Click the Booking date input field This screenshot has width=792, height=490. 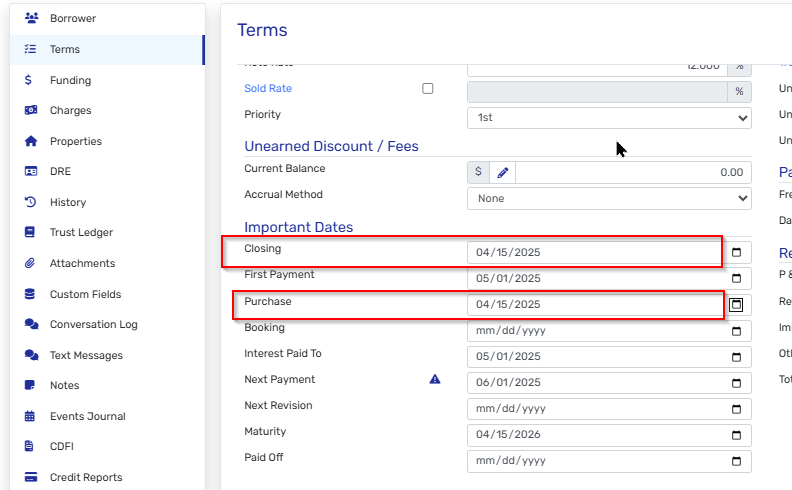point(595,330)
